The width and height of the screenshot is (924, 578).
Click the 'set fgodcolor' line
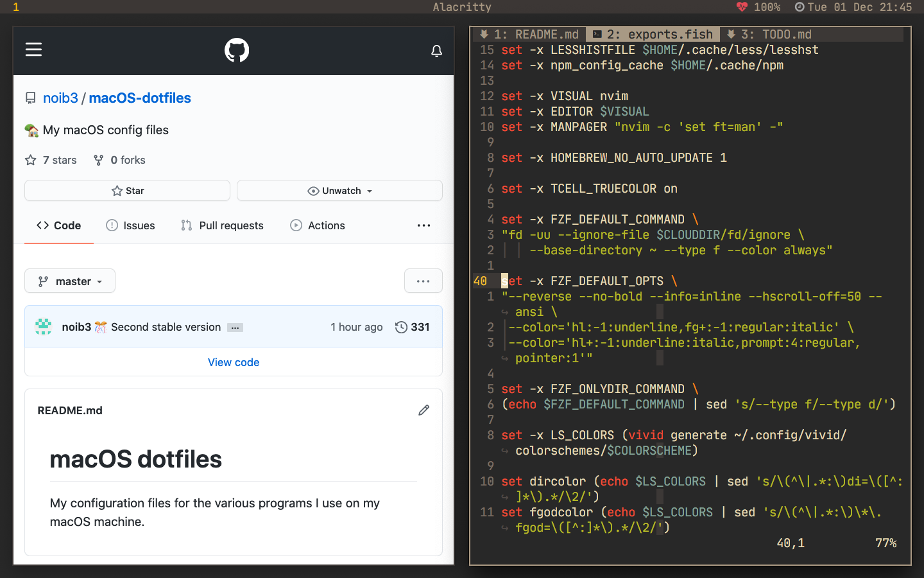692,512
